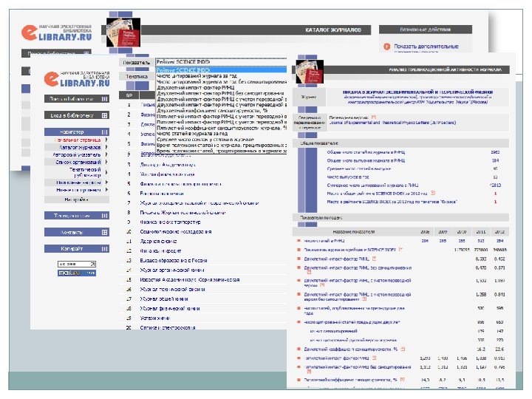This screenshot has height=399, width=532.
Task: Expand the Вход в библиотеку panel
Action: point(104,115)
